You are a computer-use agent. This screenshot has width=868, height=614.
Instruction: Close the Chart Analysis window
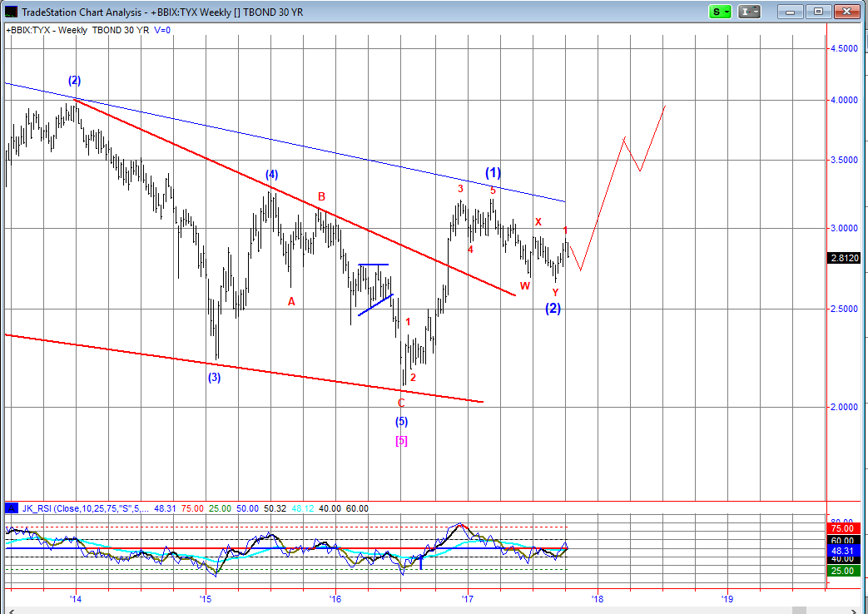tap(846, 11)
